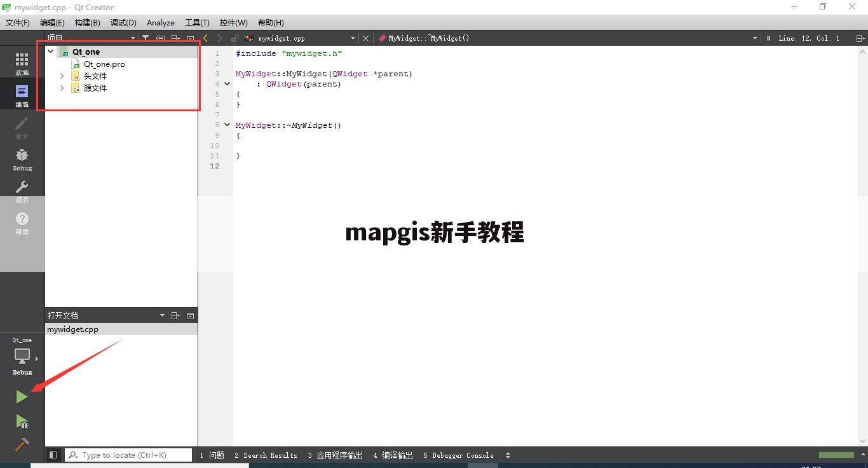The image size is (868, 468).
Task: Toggle synchronize with editor link icon
Action: [160, 39]
